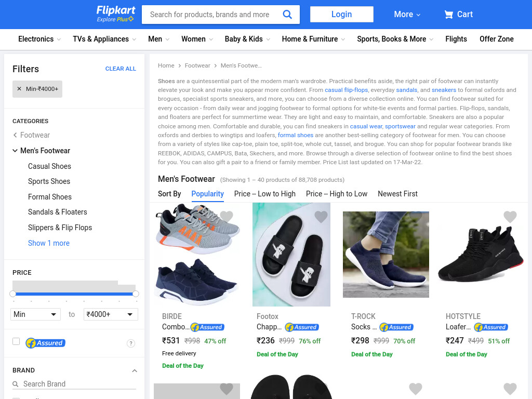Open the Cart icon
Image resolution: width=532 pixels, height=399 pixels.
point(448,14)
